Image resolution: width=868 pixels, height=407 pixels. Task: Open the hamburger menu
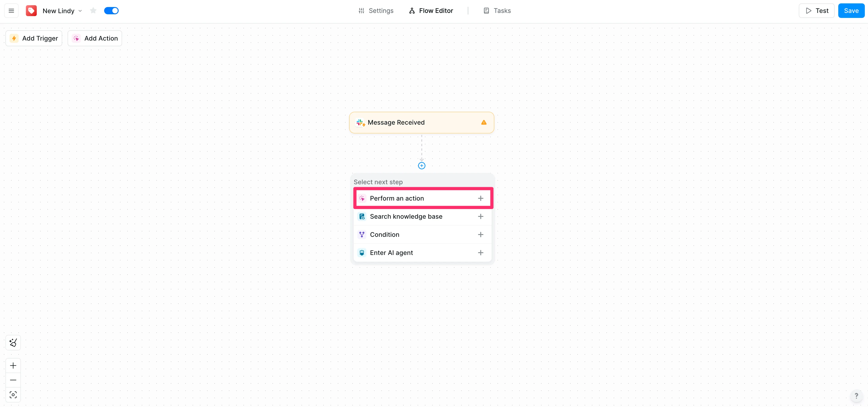[x=11, y=11]
